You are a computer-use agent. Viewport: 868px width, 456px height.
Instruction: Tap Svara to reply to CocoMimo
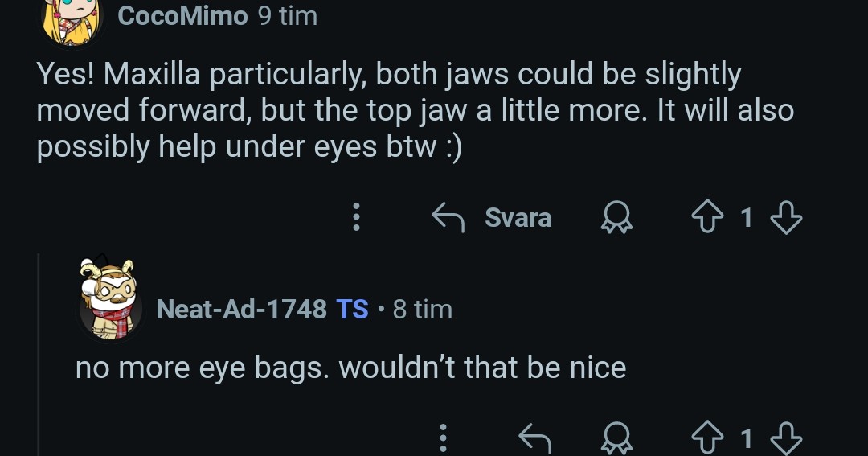tap(492, 216)
